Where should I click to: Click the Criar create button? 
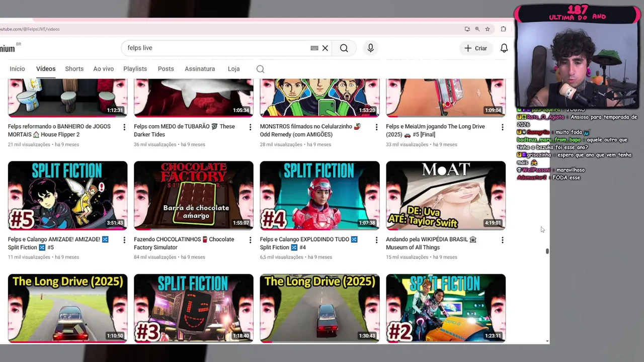pos(475,48)
